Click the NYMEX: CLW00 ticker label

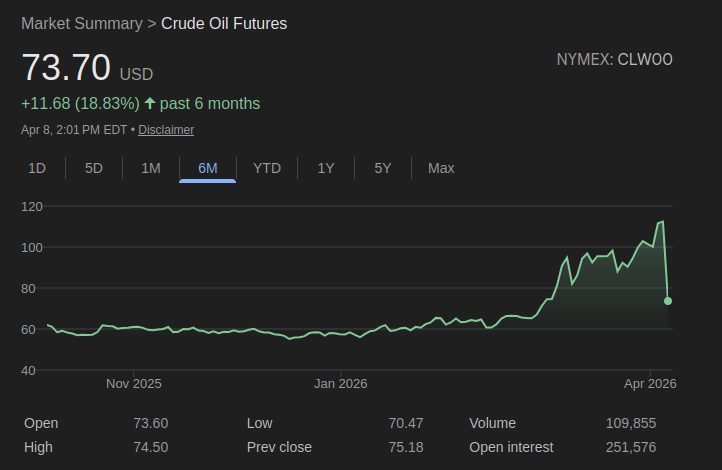tap(614, 59)
